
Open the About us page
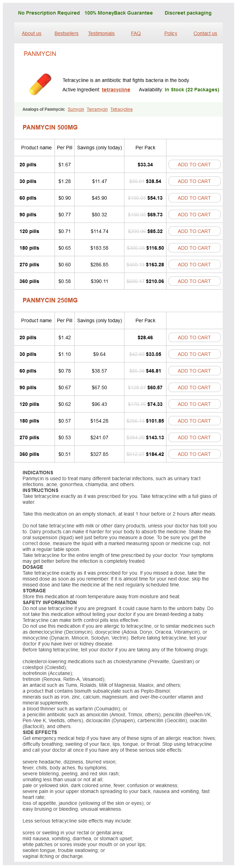tap(32, 33)
